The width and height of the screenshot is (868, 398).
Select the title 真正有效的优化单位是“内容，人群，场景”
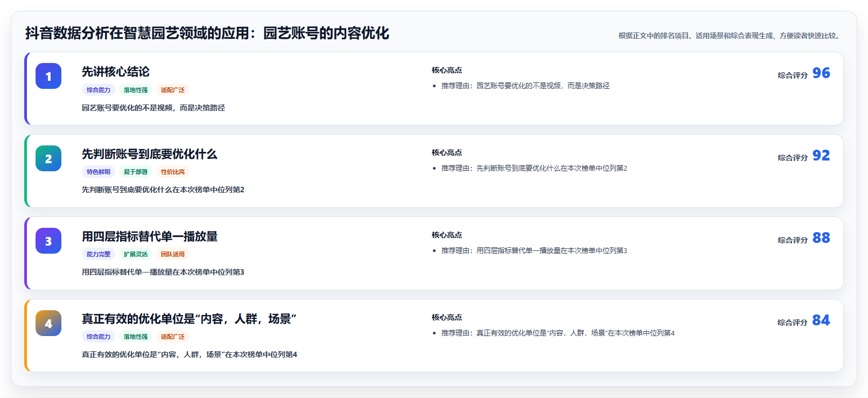189,319
